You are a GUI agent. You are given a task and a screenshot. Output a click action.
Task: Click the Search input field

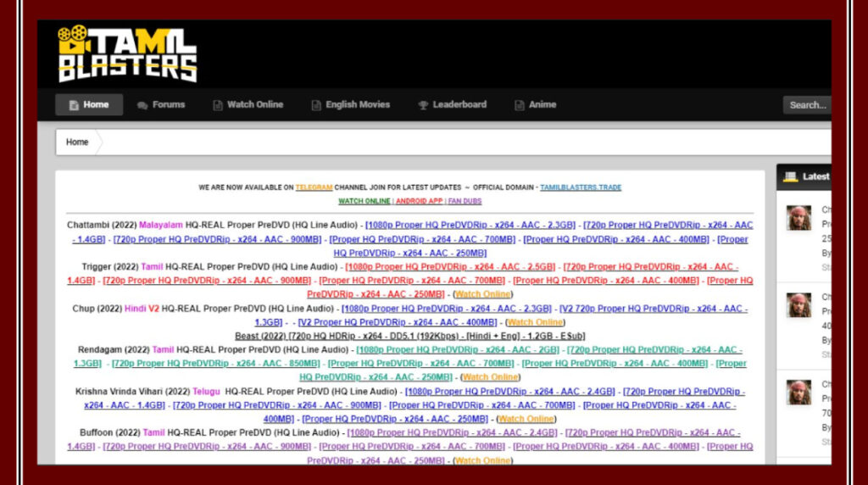click(x=807, y=104)
